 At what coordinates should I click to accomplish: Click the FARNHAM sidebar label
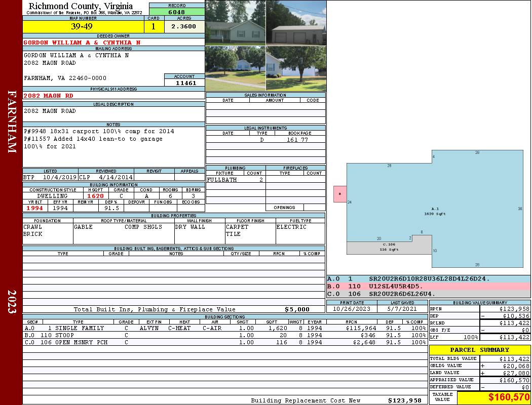click(x=12, y=121)
